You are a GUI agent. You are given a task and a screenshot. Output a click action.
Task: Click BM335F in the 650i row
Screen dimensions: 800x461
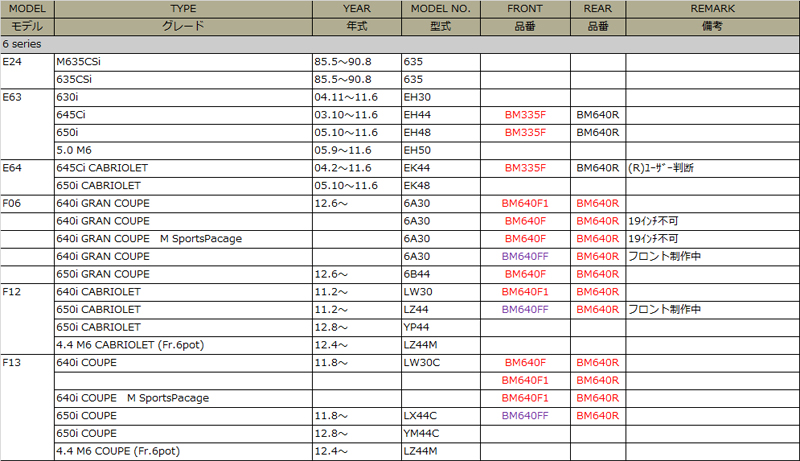click(x=525, y=133)
